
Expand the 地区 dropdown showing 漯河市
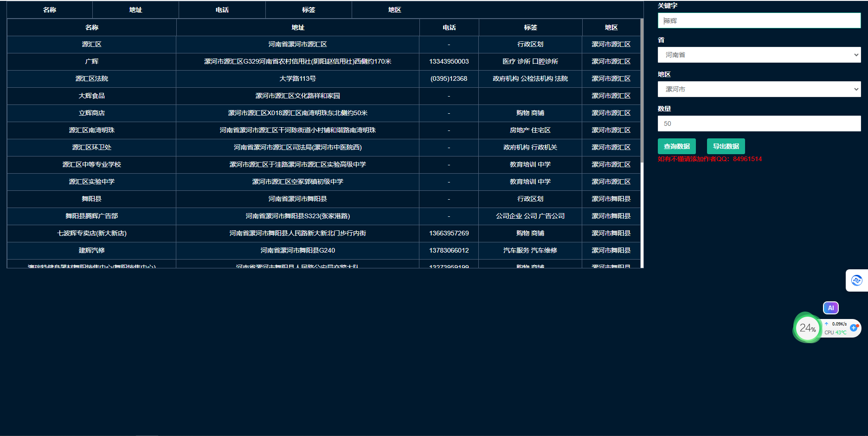coord(759,89)
